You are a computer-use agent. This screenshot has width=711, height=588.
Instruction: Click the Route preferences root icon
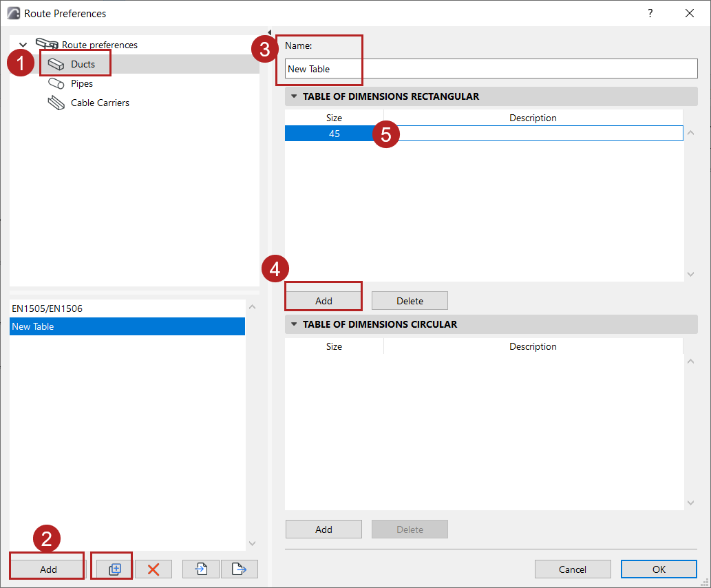point(47,43)
